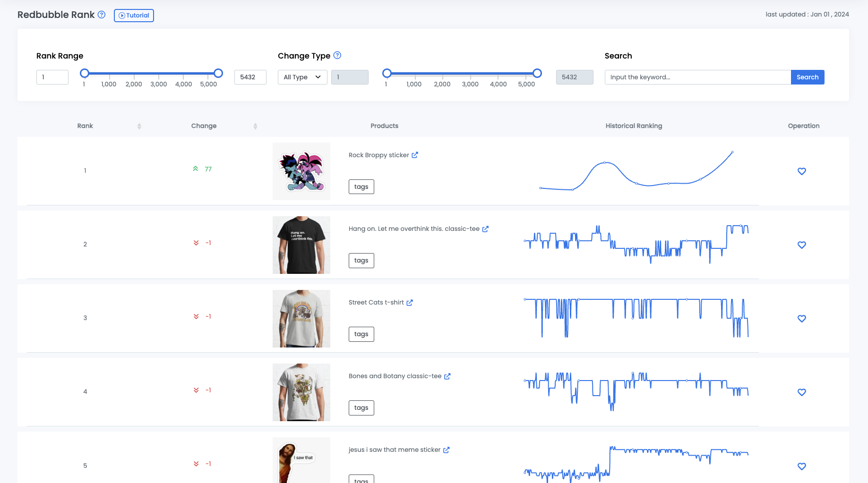Focus the keyword search input field
The height and width of the screenshot is (483, 868).
pos(697,77)
